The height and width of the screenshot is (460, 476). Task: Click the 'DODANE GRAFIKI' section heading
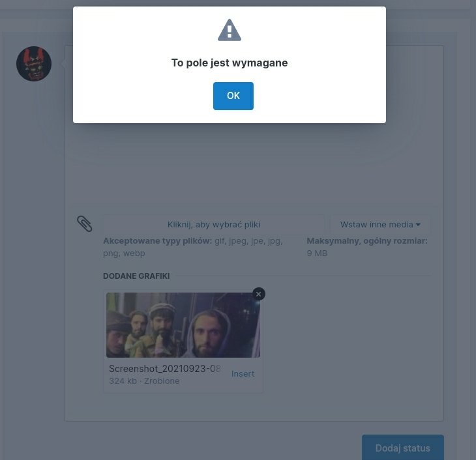[x=136, y=276]
